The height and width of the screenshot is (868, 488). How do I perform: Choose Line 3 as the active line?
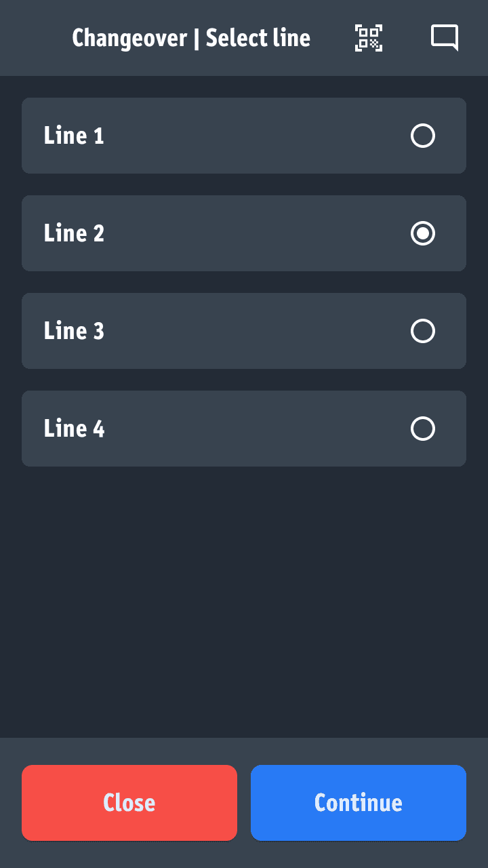tap(422, 331)
